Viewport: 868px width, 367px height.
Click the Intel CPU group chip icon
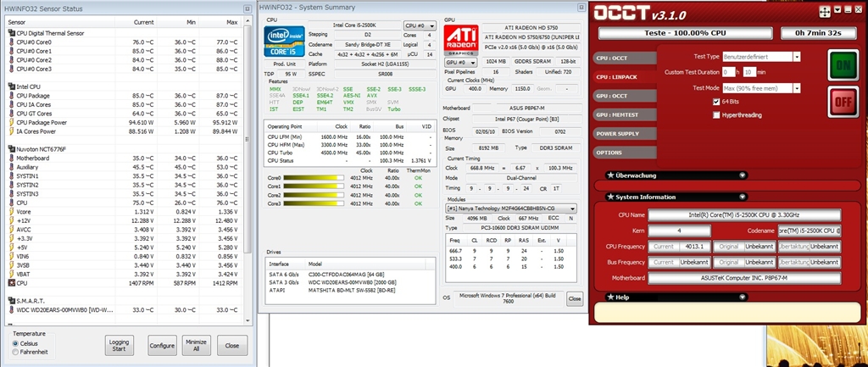[x=12, y=86]
